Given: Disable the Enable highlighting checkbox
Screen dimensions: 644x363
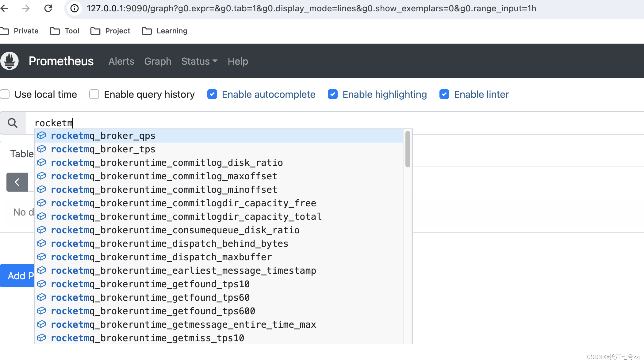Looking at the screenshot, I should [332, 94].
